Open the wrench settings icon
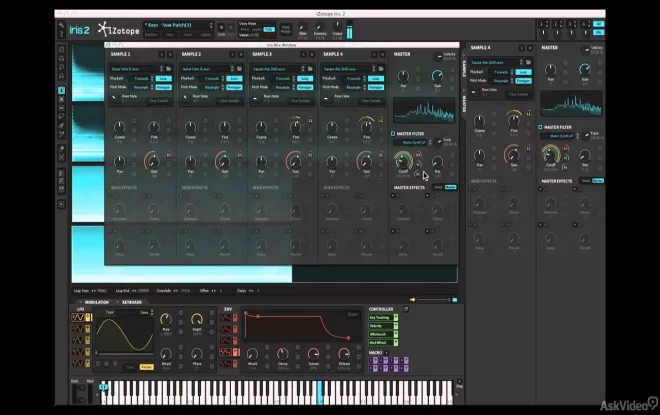 click(x=61, y=25)
